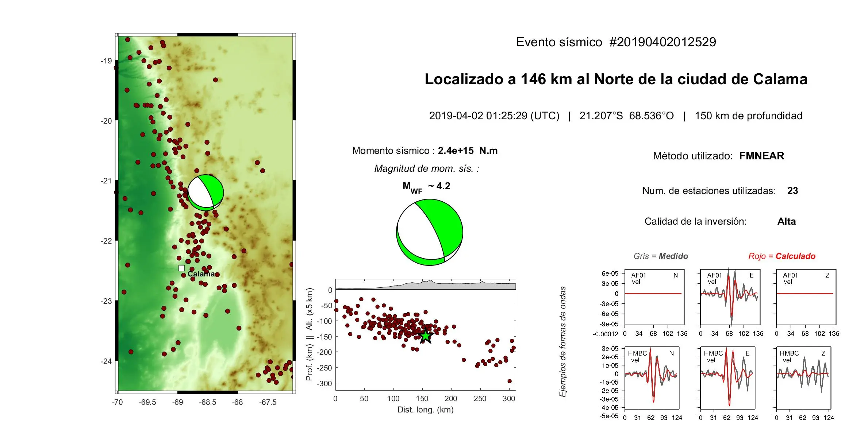Click number of stations value 23
This screenshot has height=442, width=868.
click(x=792, y=191)
